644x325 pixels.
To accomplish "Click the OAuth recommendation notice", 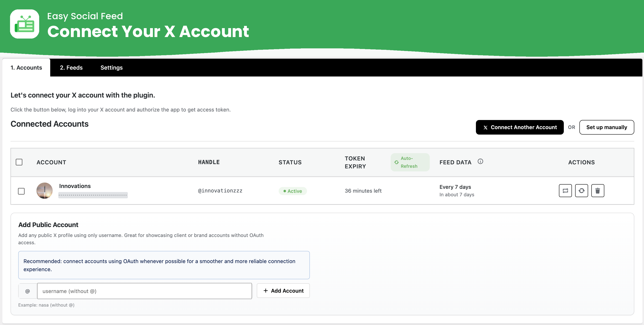I will point(164,265).
